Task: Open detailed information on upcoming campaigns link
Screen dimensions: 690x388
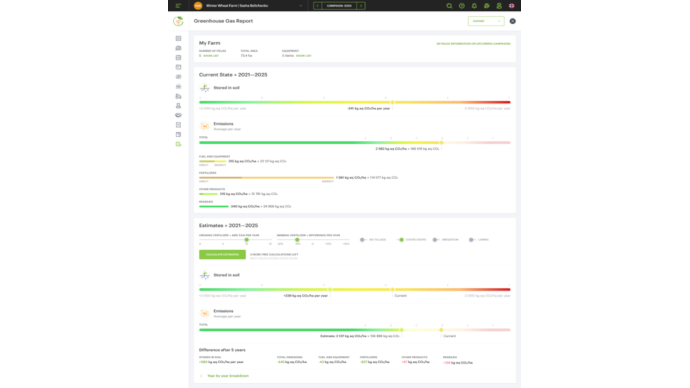Action: [x=473, y=44]
